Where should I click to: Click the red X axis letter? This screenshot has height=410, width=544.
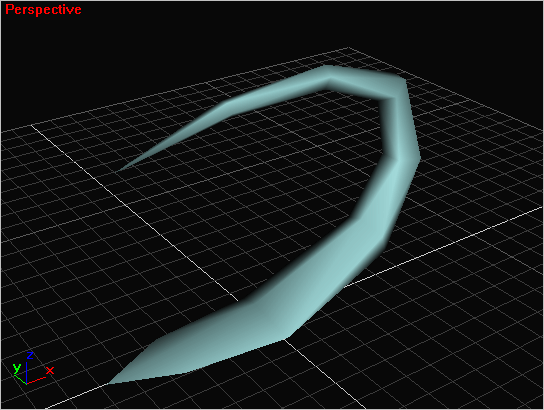coord(50,370)
